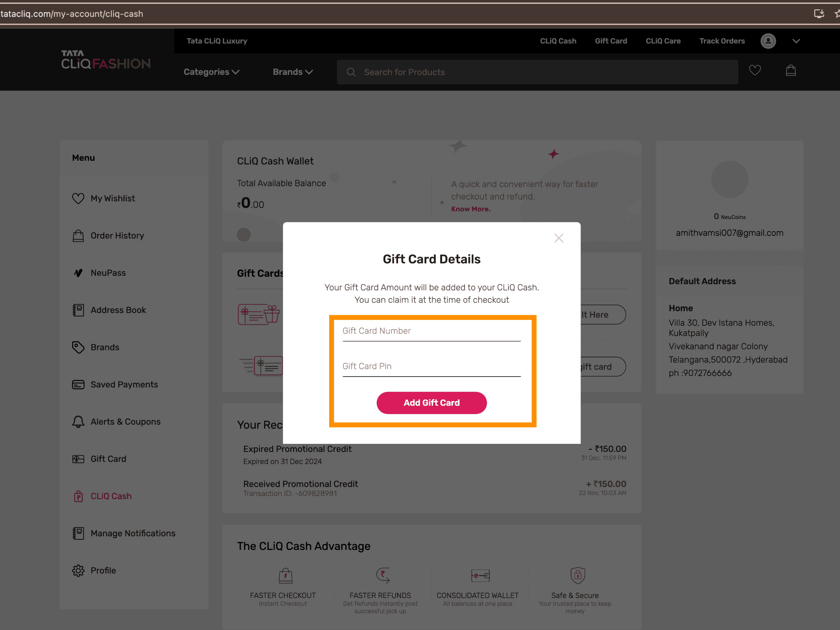Open Gift Card in top bar

611,41
